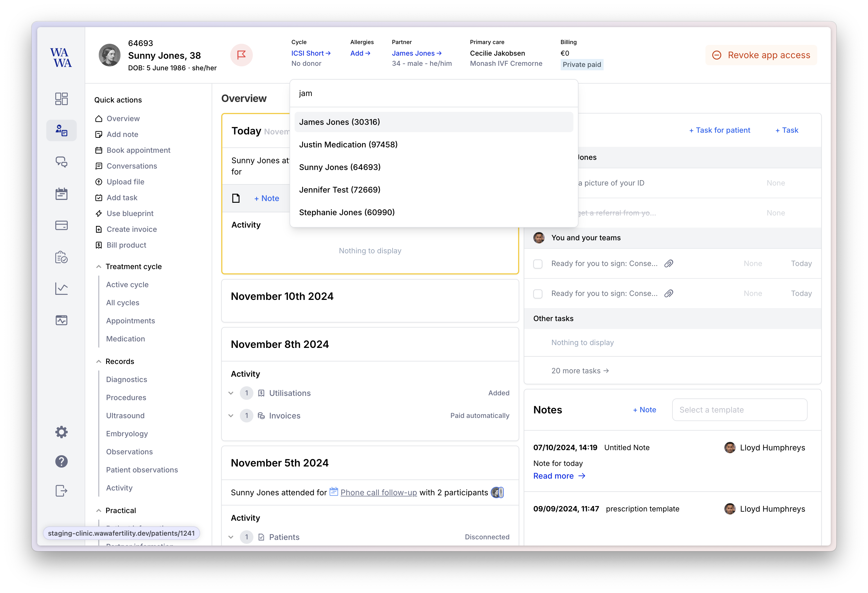The image size is (868, 593).
Task: Select Sunny Jones (64693) from search results
Action: 340,166
